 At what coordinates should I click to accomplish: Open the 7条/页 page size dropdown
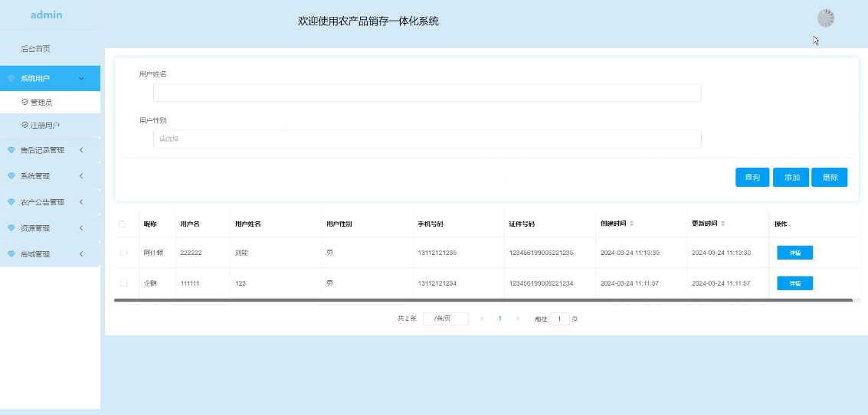446,319
